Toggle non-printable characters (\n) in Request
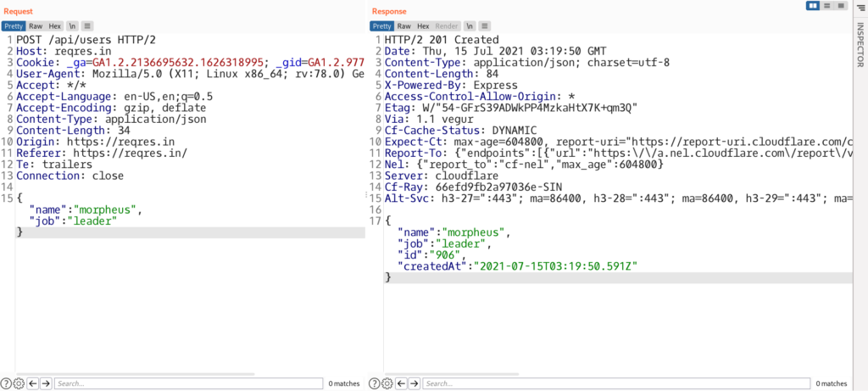Image resolution: width=868 pixels, height=391 pixels. 73,26
